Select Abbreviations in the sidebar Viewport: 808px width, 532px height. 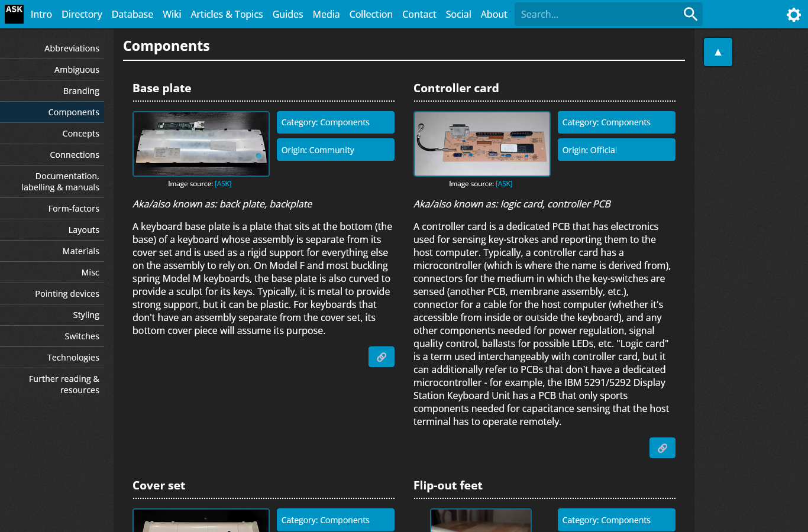(x=52, y=48)
